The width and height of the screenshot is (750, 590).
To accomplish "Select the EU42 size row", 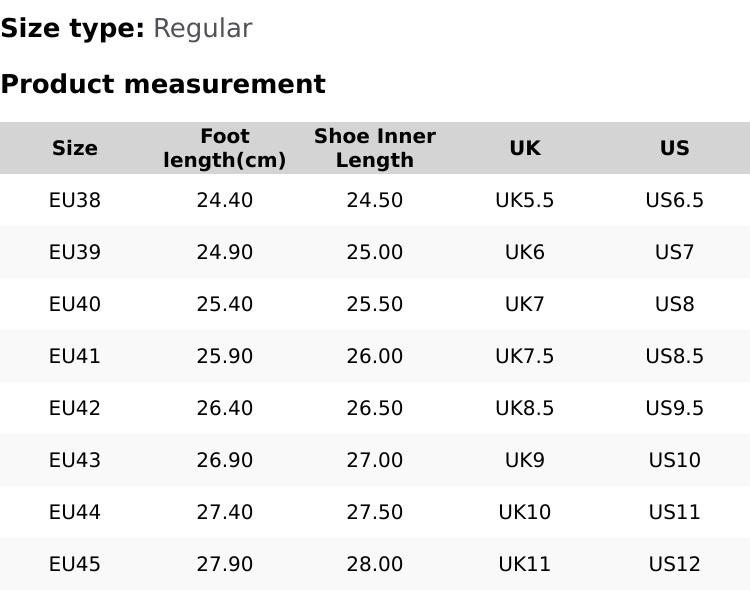I will [75, 408].
